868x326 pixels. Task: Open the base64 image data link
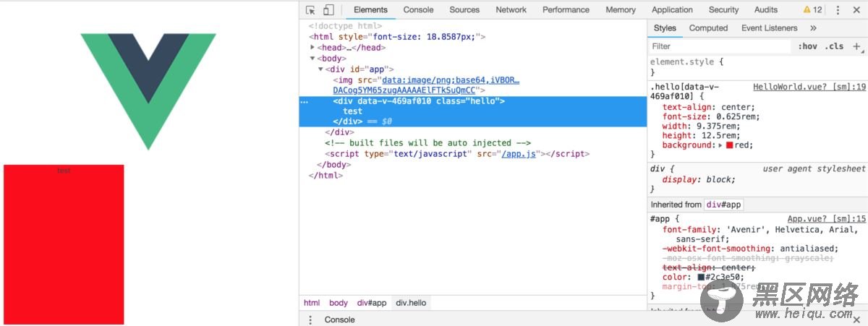(425, 85)
